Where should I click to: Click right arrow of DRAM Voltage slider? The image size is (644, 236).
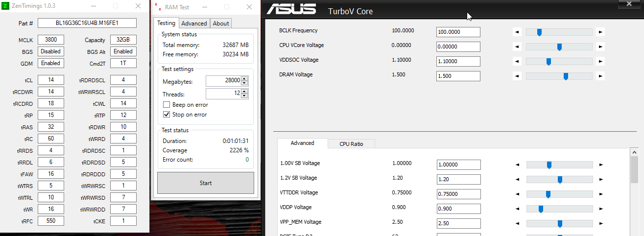(x=601, y=76)
